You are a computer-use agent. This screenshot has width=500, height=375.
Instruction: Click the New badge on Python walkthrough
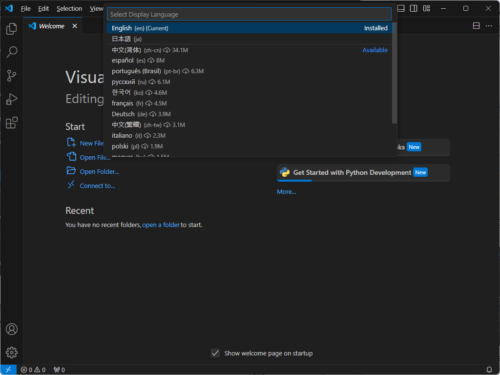pos(420,172)
